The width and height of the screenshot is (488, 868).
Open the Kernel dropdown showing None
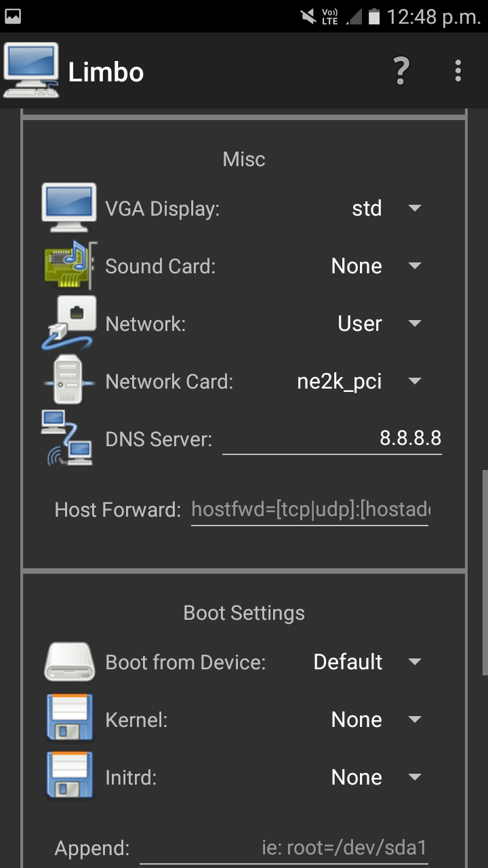[376, 719]
